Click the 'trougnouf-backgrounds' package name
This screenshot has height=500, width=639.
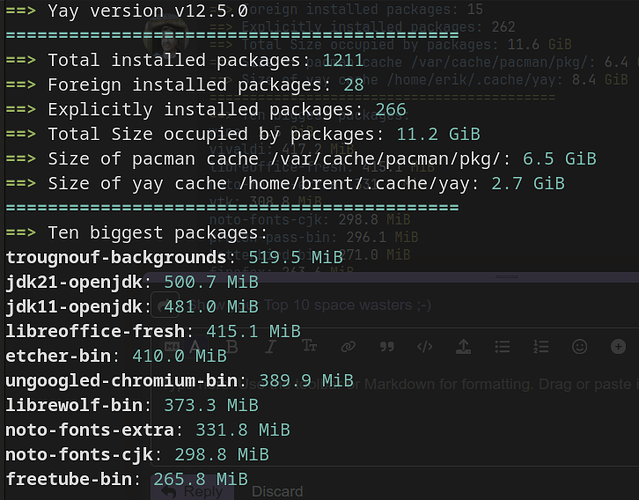(x=116, y=258)
